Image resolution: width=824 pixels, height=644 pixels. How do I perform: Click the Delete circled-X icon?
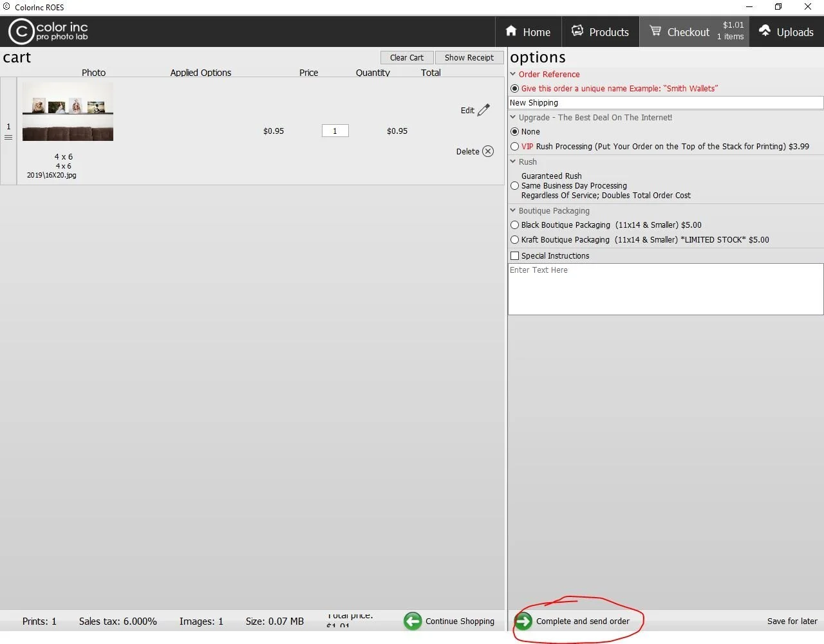pyautogui.click(x=488, y=151)
